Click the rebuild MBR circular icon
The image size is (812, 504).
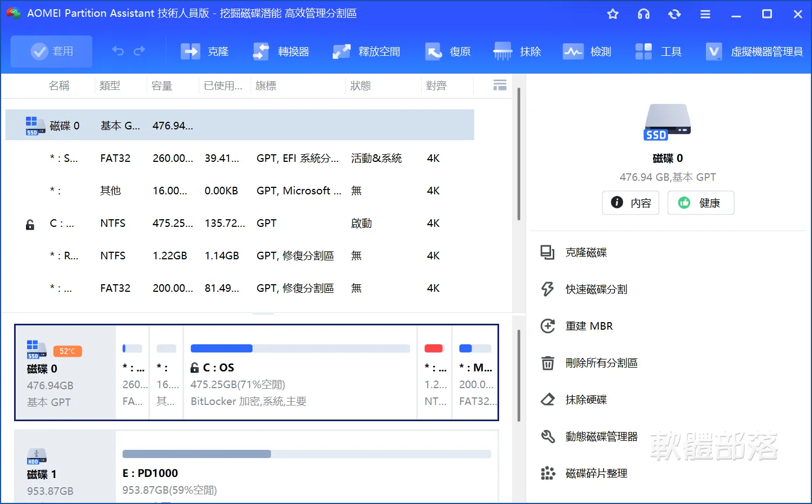[548, 326]
